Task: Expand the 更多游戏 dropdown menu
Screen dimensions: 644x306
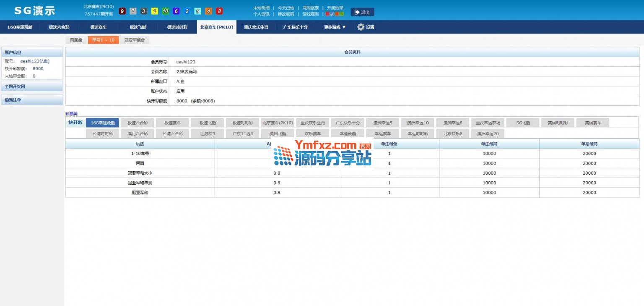Action: point(335,27)
